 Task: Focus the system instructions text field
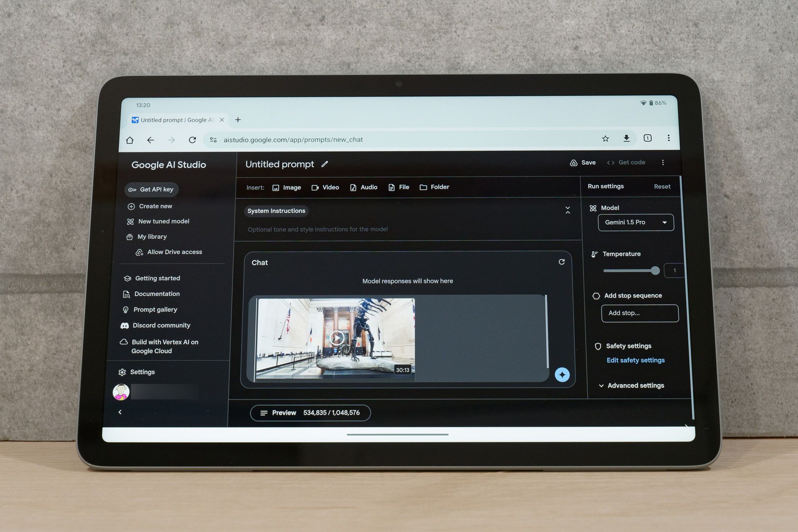[x=318, y=229]
